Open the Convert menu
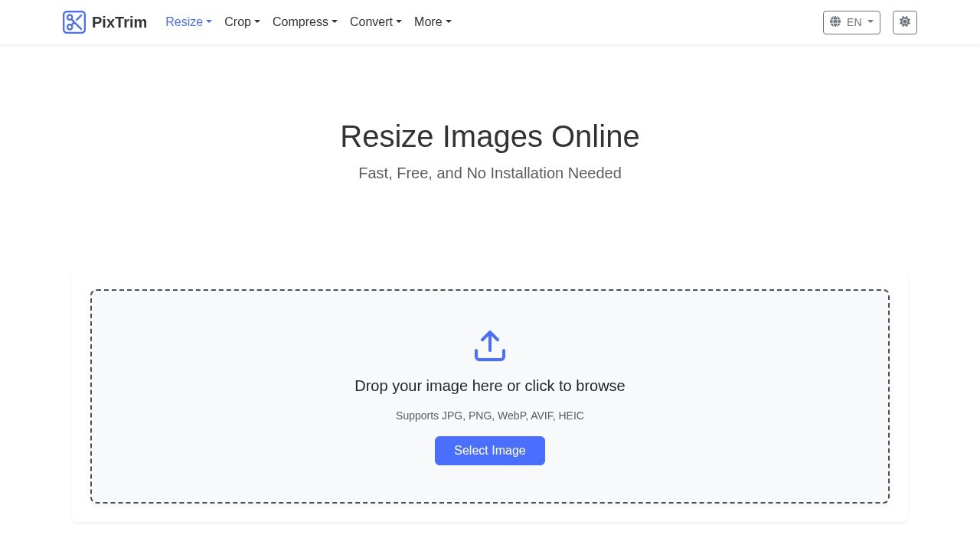Screen dimensions: 980x551 [x=375, y=22]
